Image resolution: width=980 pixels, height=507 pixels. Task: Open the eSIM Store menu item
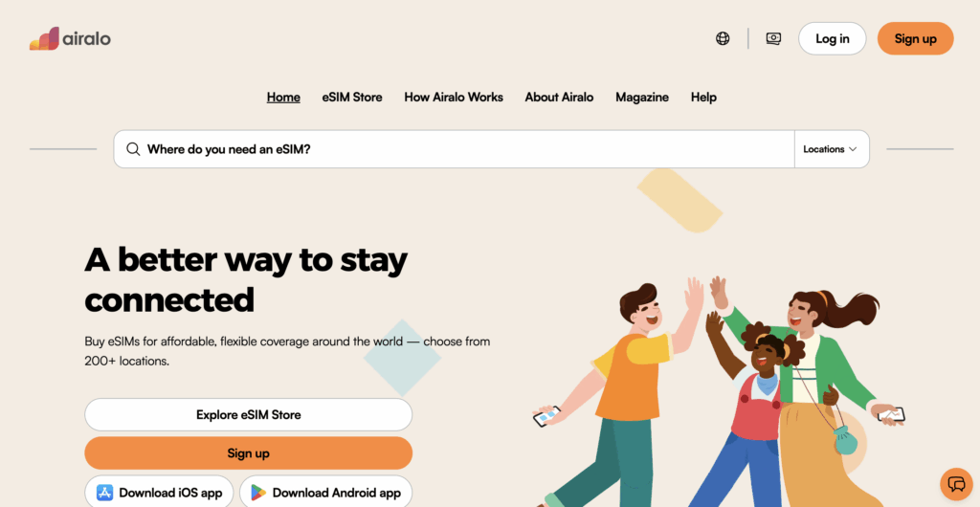(x=352, y=97)
